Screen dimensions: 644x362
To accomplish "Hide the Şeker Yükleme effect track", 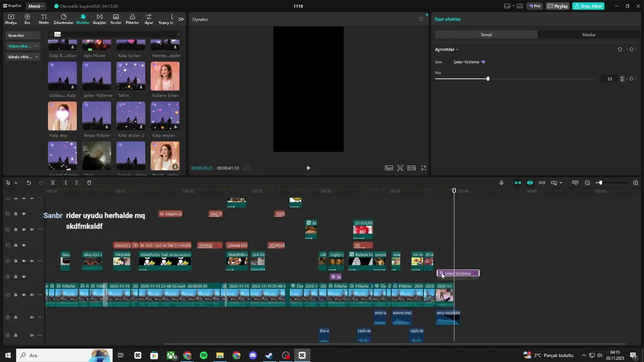I will [x=24, y=277].
